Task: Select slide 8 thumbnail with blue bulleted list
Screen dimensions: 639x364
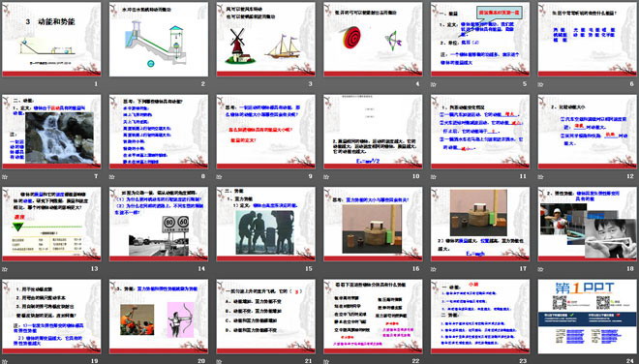Action: (x=159, y=132)
